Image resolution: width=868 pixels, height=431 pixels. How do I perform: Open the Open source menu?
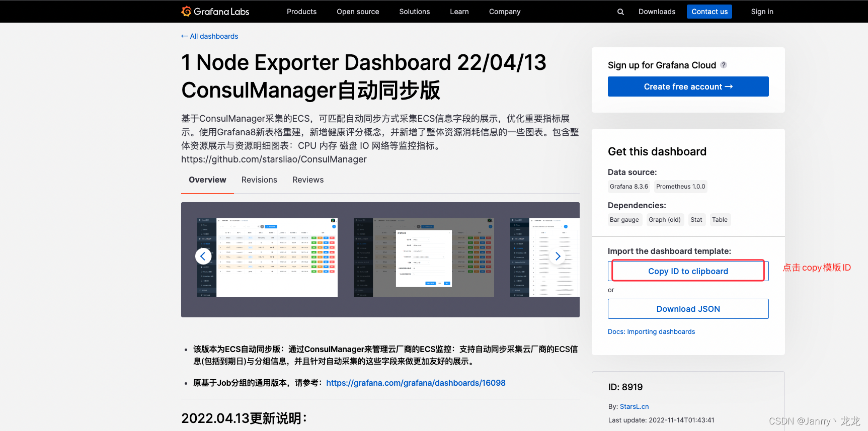pyautogui.click(x=358, y=12)
